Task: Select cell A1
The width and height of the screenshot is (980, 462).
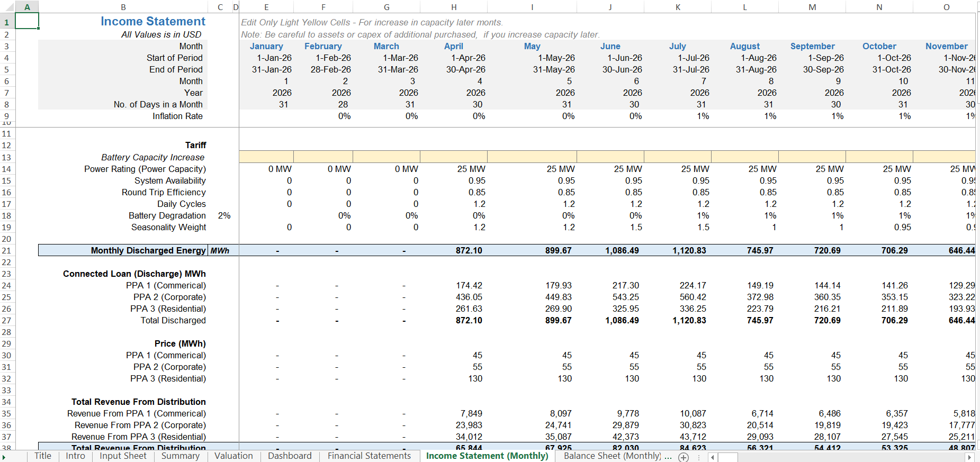Action: [x=27, y=21]
